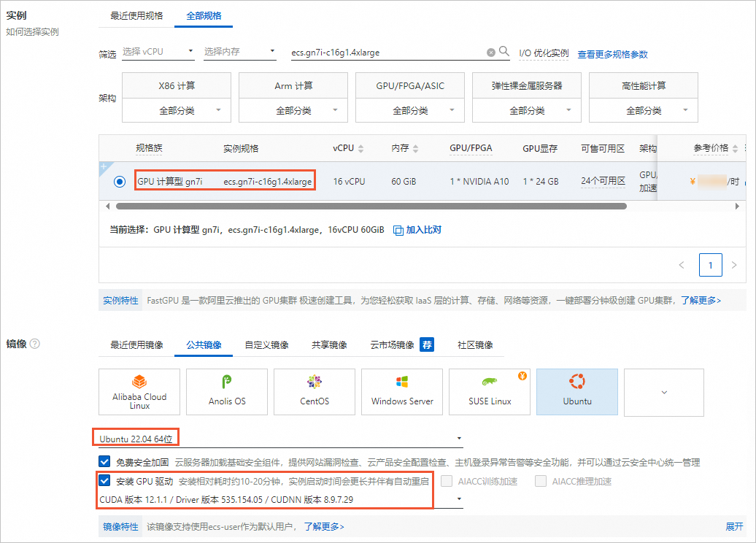Select the CentOS image

pyautogui.click(x=315, y=392)
